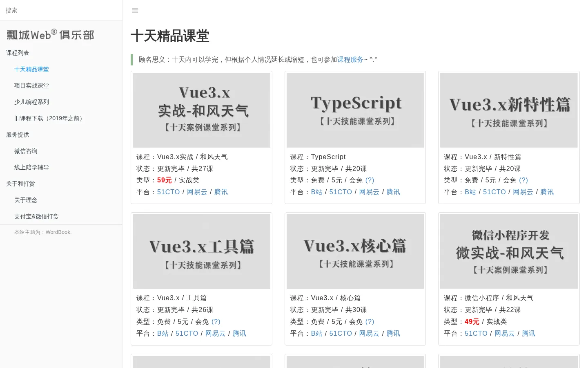Click the (?) help link on Vue3.x 新特性篇
Viewport: 588px width, 368px height.
click(x=523, y=180)
